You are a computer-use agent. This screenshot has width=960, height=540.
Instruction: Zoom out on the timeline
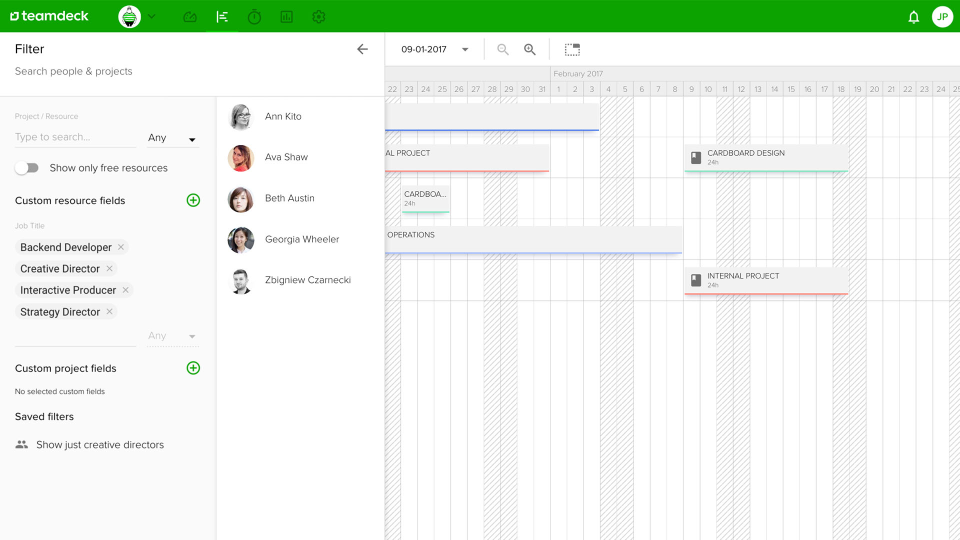[503, 49]
